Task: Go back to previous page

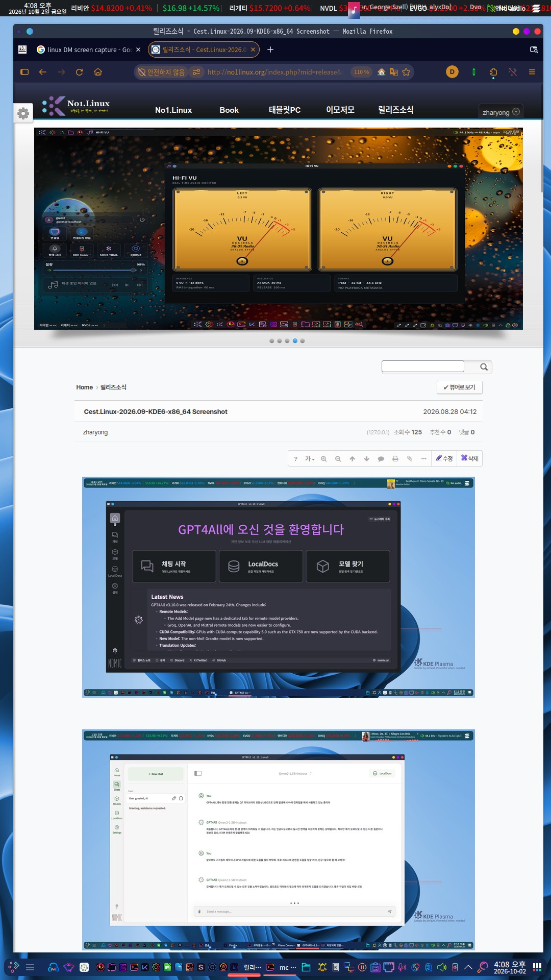Action: click(43, 72)
